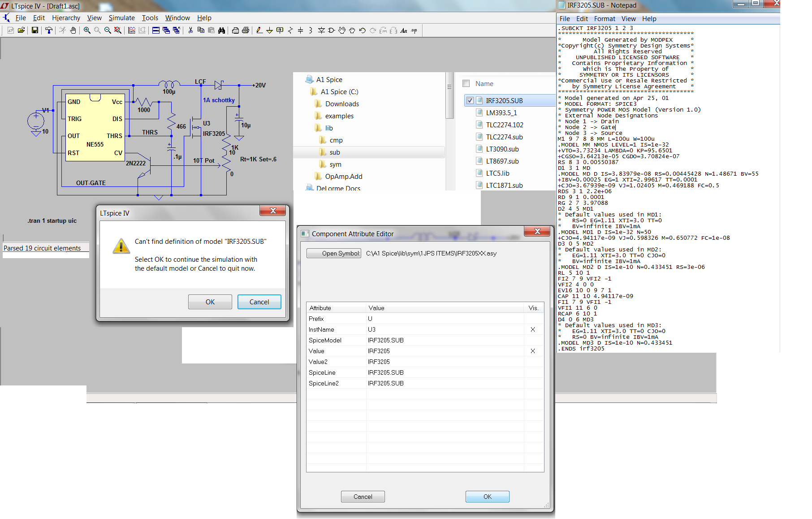Toggle visibility X for InstName row
812x519 pixels.
tap(533, 329)
